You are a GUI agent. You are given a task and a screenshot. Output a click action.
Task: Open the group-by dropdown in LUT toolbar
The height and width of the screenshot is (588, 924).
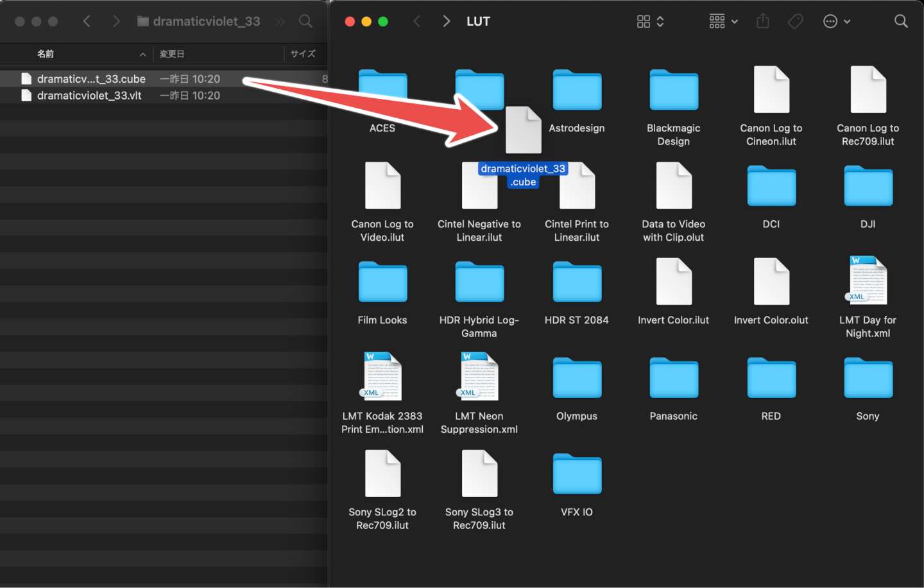723,22
